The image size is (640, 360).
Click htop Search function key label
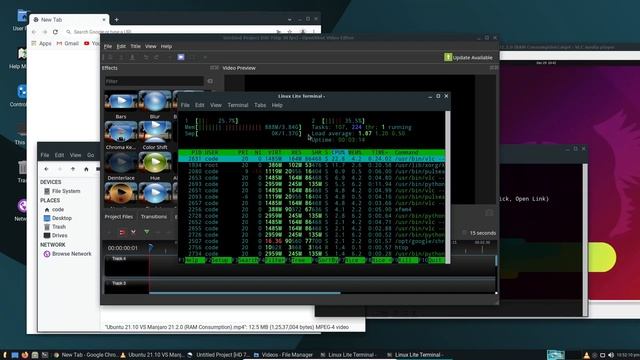coord(248,260)
